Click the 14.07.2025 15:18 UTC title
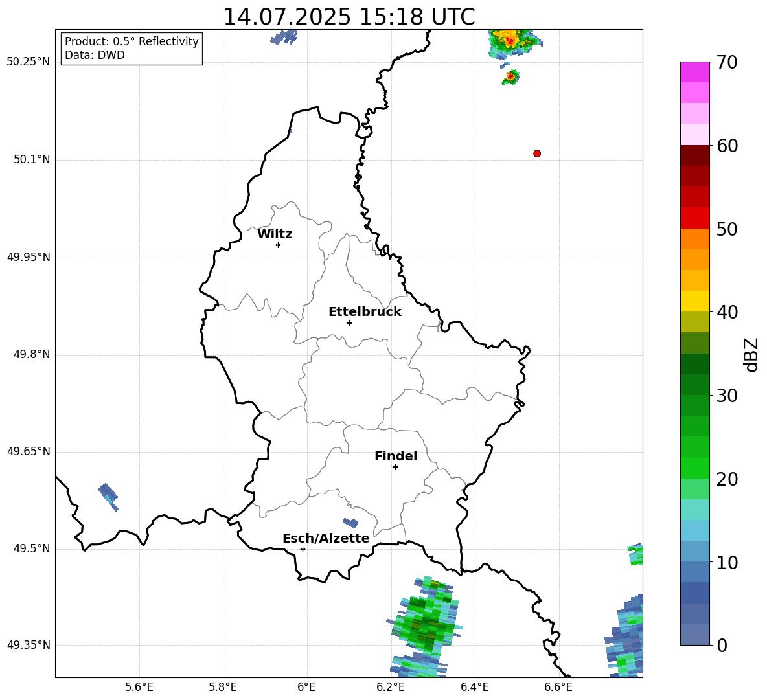The width and height of the screenshot is (767, 700). [349, 17]
